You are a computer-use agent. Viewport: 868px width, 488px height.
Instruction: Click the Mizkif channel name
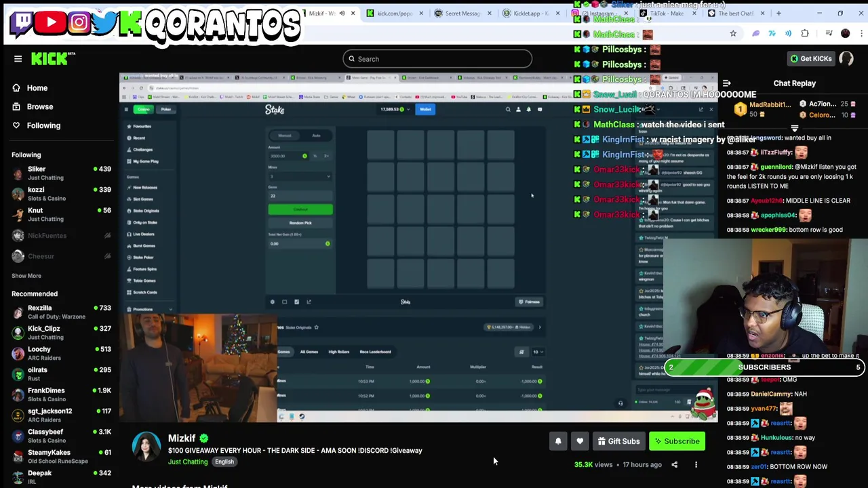point(182,439)
